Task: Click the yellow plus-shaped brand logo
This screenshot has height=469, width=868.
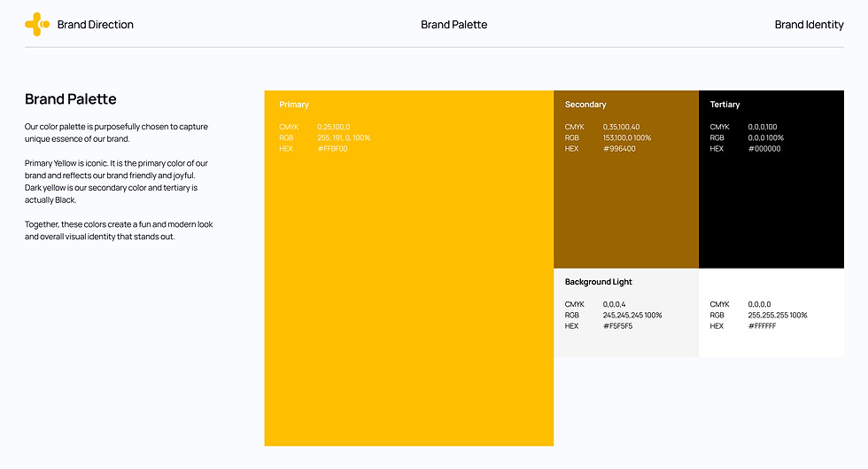Action: tap(37, 25)
